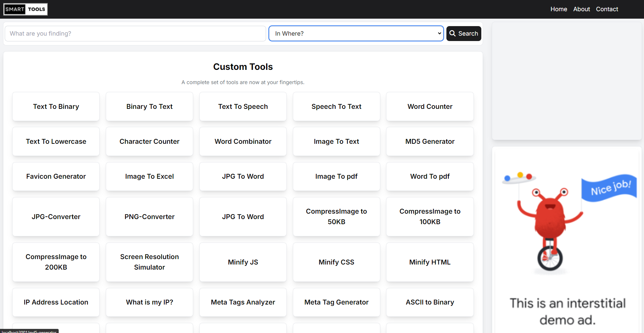Open the Text To Binary tool
This screenshot has height=333, width=644.
coord(56,106)
